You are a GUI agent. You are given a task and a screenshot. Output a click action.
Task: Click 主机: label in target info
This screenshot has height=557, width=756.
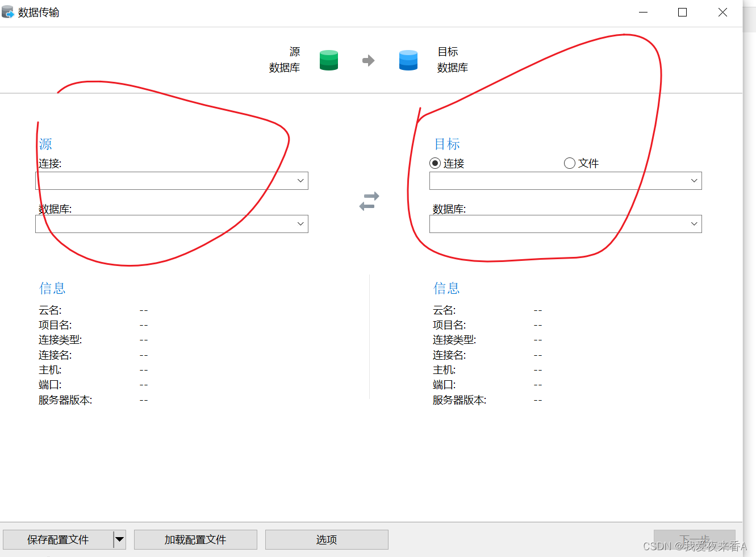(444, 370)
